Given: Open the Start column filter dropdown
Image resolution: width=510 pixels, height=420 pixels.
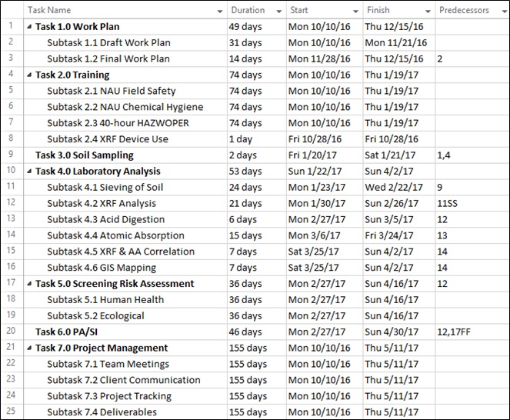Looking at the screenshot, I should (355, 12).
